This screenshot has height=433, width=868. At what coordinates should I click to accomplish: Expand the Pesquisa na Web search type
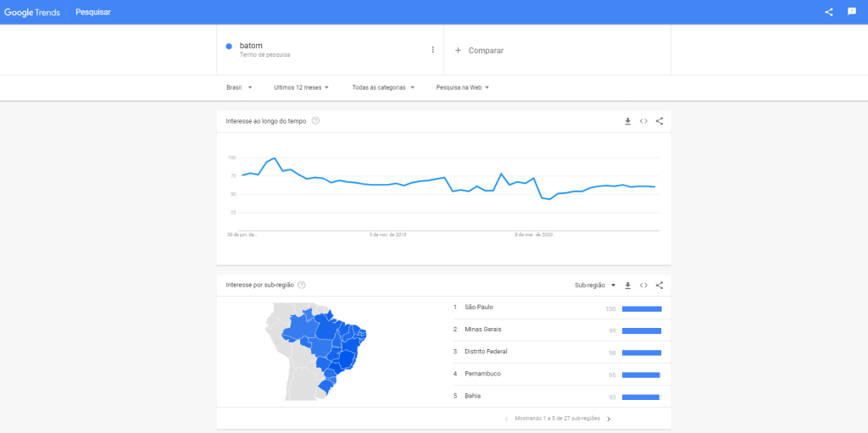(x=462, y=87)
